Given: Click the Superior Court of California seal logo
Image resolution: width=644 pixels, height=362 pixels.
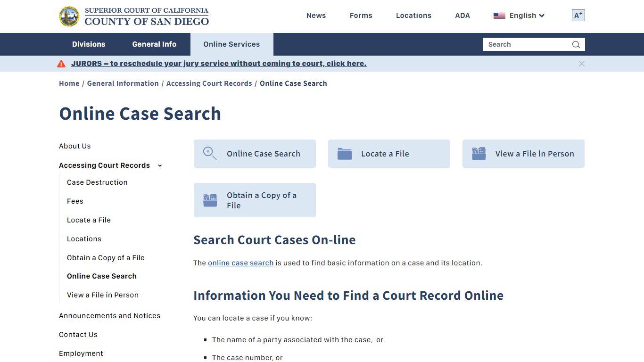Looking at the screenshot, I should (x=69, y=16).
